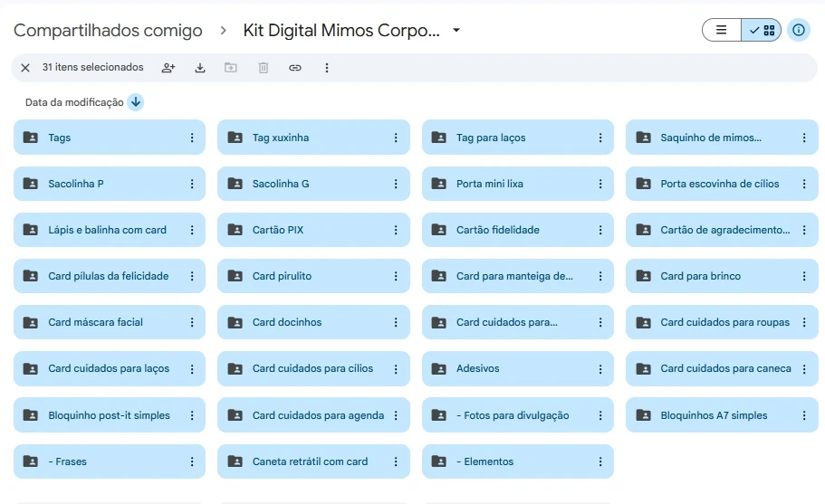This screenshot has width=825, height=504.
Task: Switch to list layout view
Action: tap(722, 30)
